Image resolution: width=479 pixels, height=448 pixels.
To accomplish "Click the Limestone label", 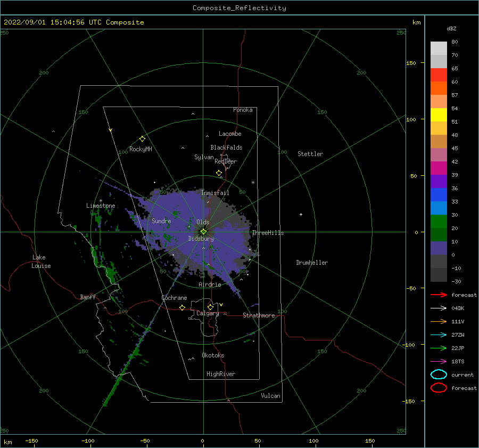I will tap(101, 206).
